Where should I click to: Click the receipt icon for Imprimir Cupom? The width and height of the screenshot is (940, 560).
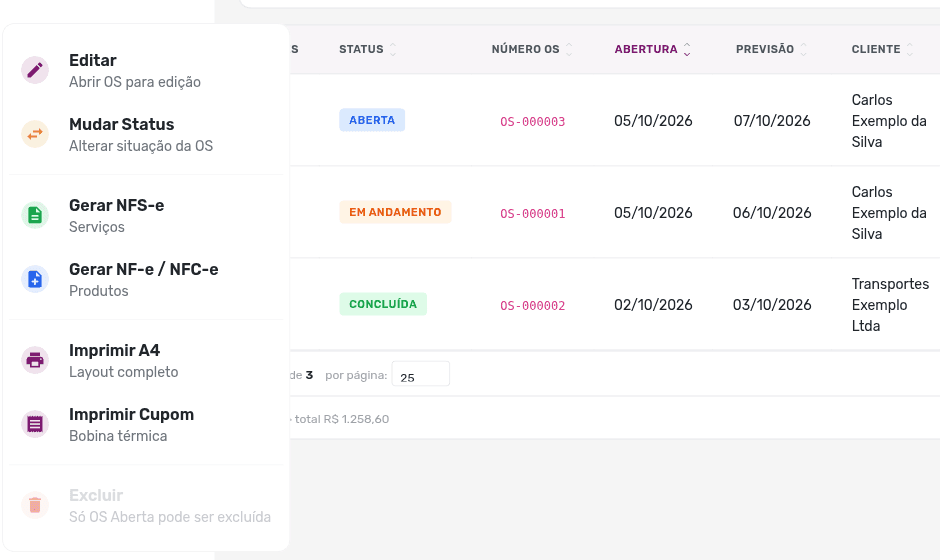tap(35, 424)
